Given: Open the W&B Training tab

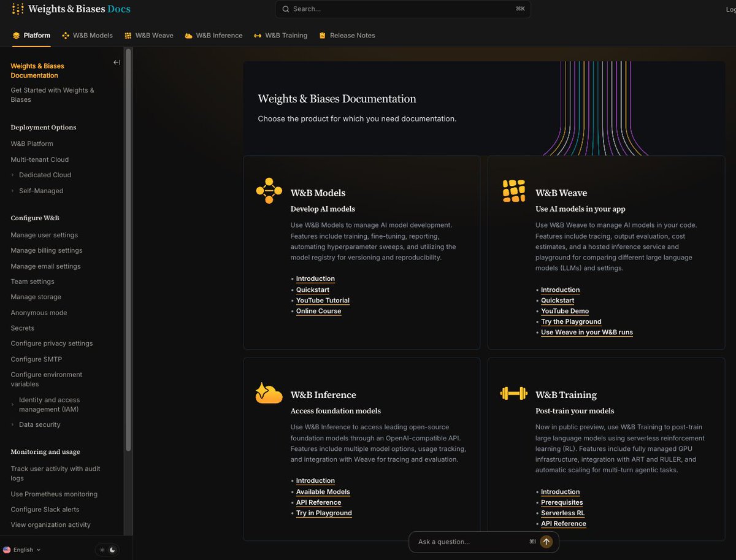Looking at the screenshot, I should [280, 36].
